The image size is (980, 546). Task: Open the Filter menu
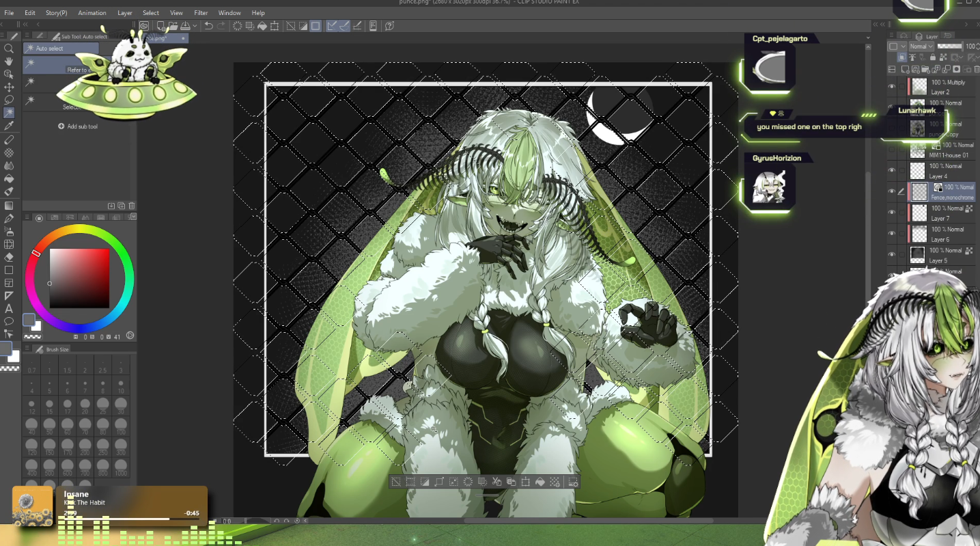(201, 13)
